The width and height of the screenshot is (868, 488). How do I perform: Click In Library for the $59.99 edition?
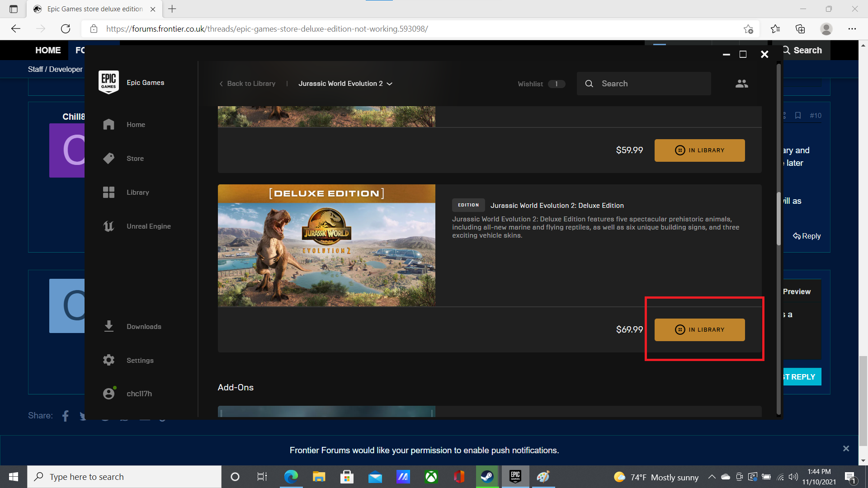click(699, 150)
